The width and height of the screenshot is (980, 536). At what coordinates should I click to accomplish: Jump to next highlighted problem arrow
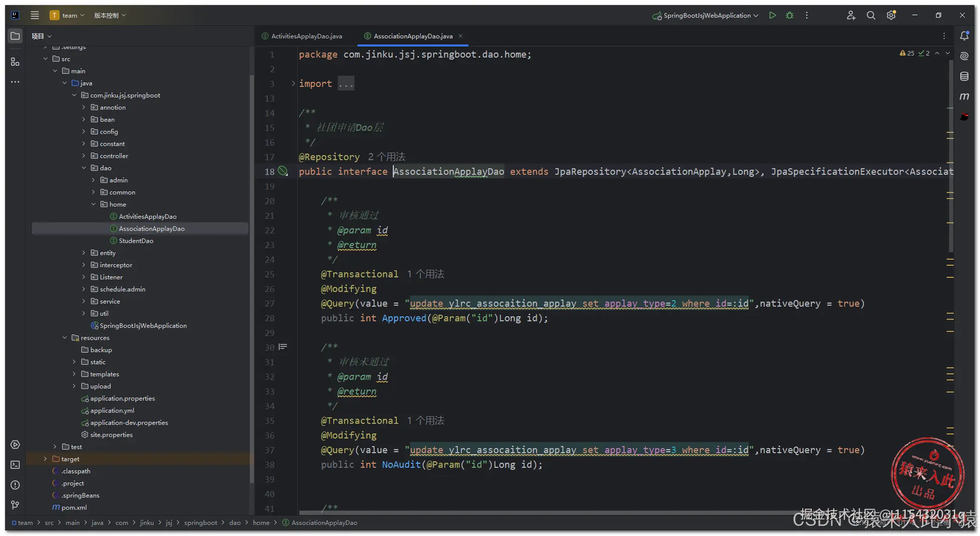coord(948,53)
